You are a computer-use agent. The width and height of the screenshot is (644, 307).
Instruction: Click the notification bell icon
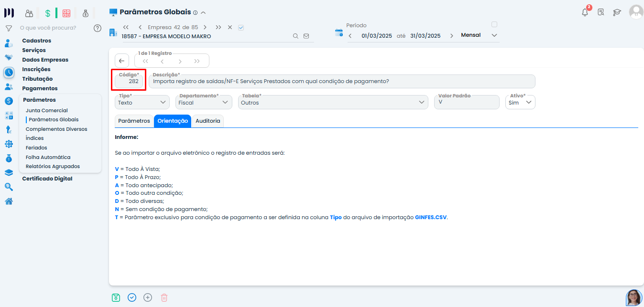(x=585, y=12)
